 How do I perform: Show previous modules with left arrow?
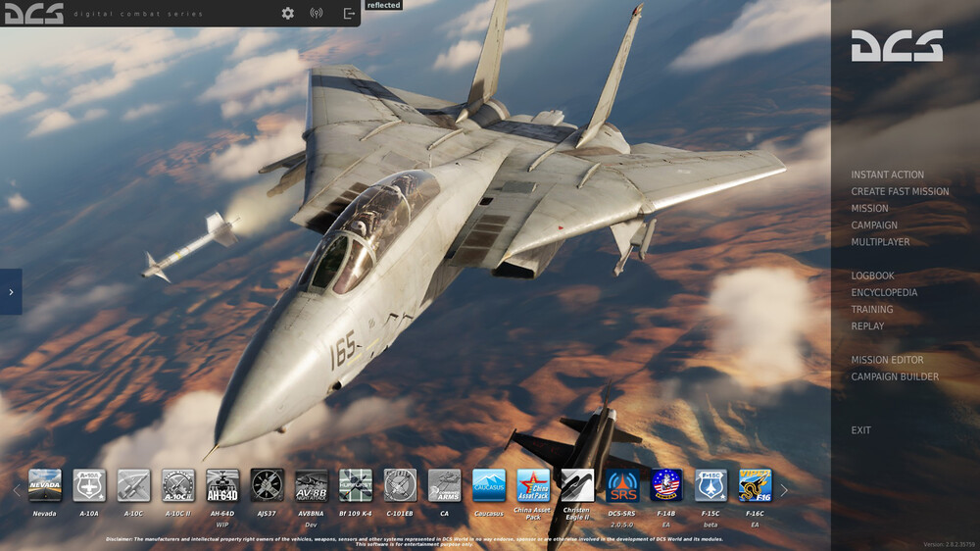[17, 491]
